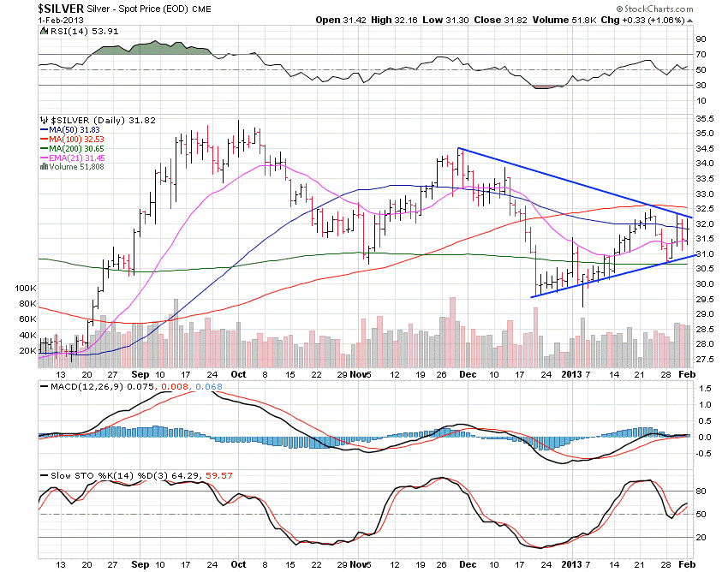Click the 2013 marker on the price time axis

tap(570, 374)
